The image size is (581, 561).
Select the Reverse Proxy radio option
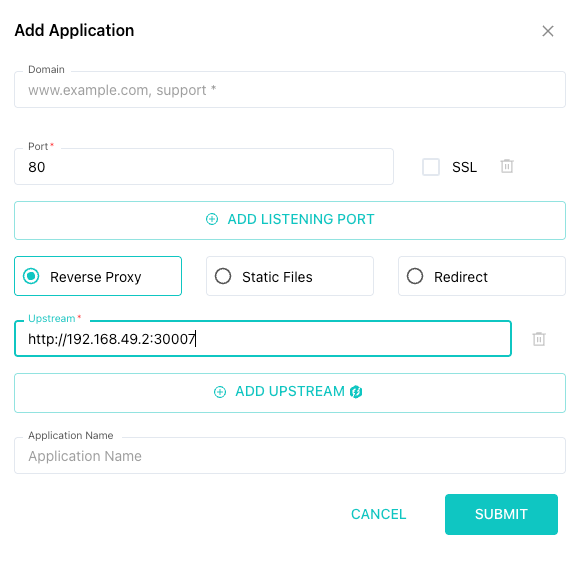coord(31,276)
